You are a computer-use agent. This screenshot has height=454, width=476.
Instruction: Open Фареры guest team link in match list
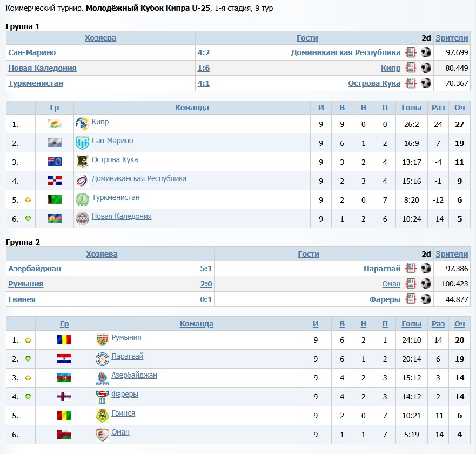click(385, 299)
